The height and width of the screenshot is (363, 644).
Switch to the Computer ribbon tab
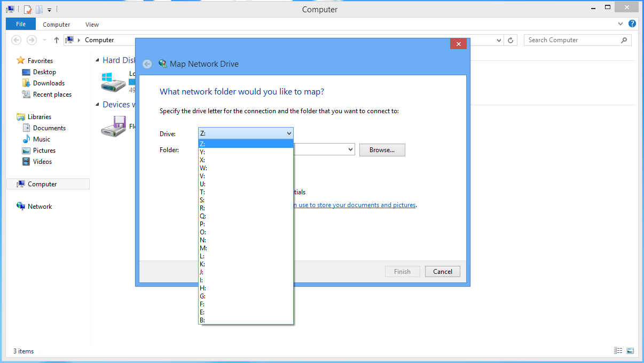click(56, 24)
